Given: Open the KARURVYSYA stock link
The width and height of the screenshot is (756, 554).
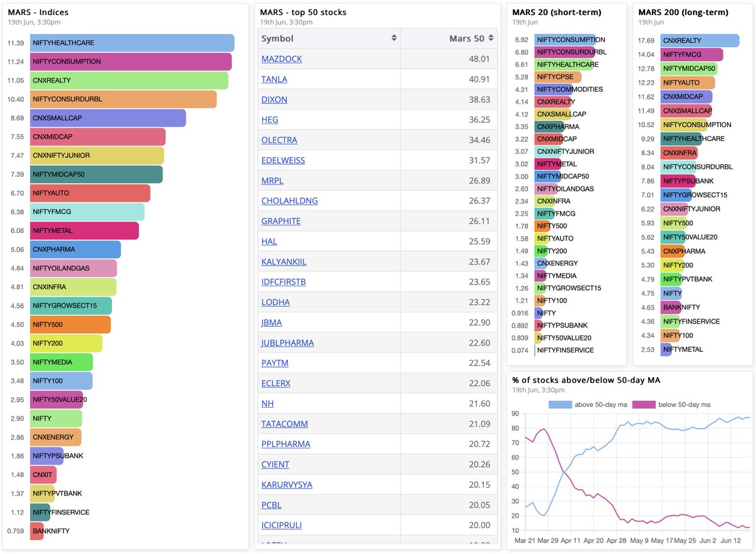Looking at the screenshot, I should coord(287,485).
